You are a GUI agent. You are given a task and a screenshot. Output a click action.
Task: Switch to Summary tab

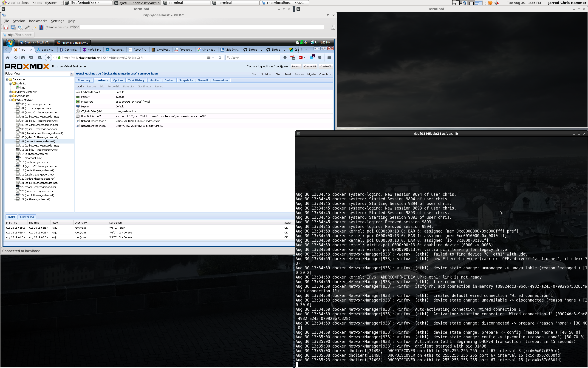point(84,80)
